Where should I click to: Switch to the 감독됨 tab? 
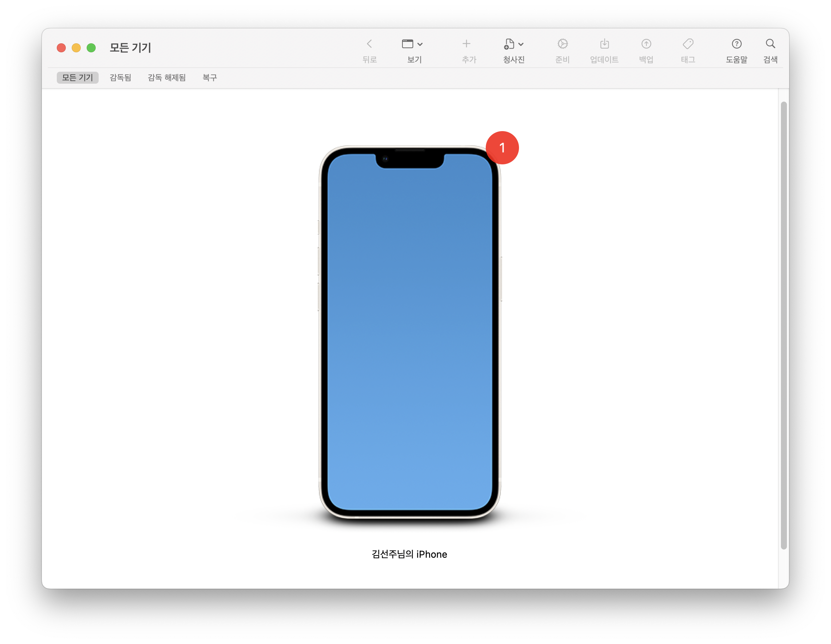click(120, 78)
